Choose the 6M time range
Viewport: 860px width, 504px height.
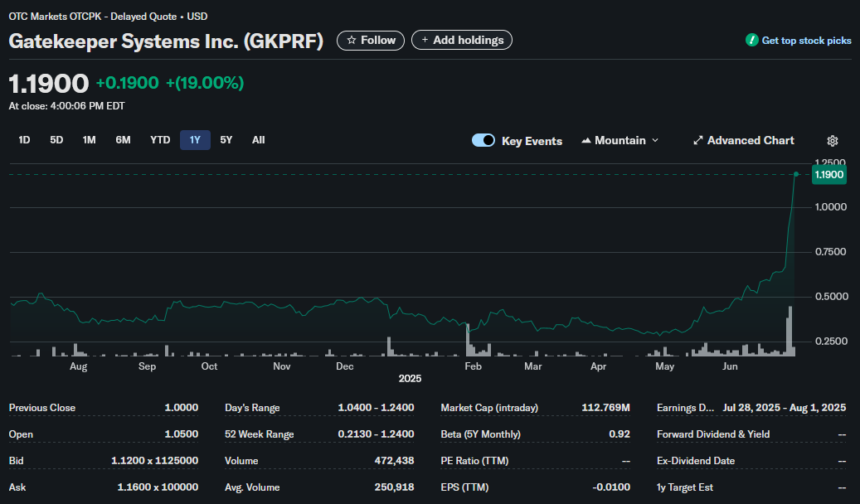123,140
